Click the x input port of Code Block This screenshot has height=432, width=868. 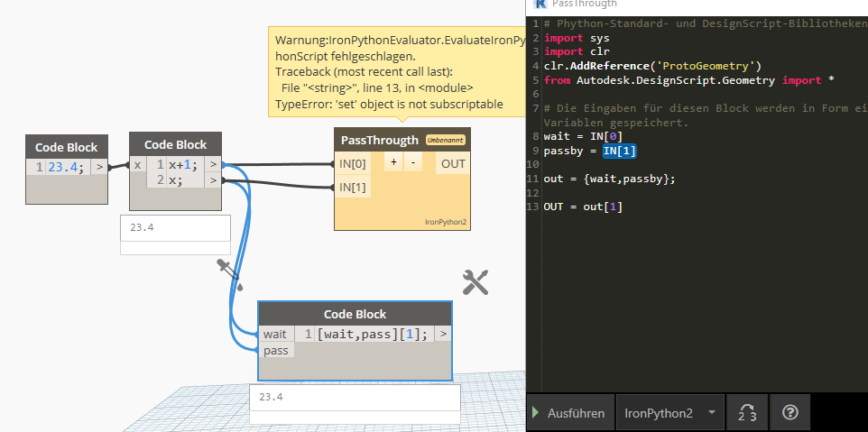[x=137, y=164]
